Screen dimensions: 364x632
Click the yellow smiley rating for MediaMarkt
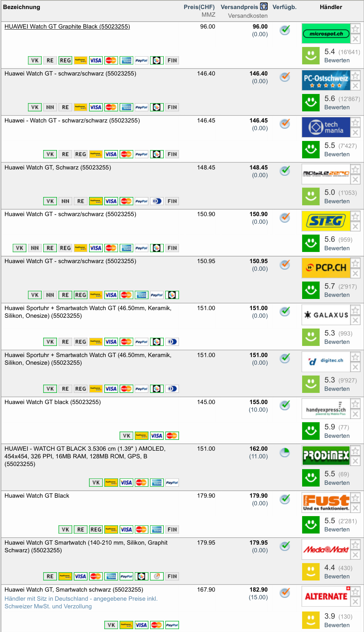(310, 571)
